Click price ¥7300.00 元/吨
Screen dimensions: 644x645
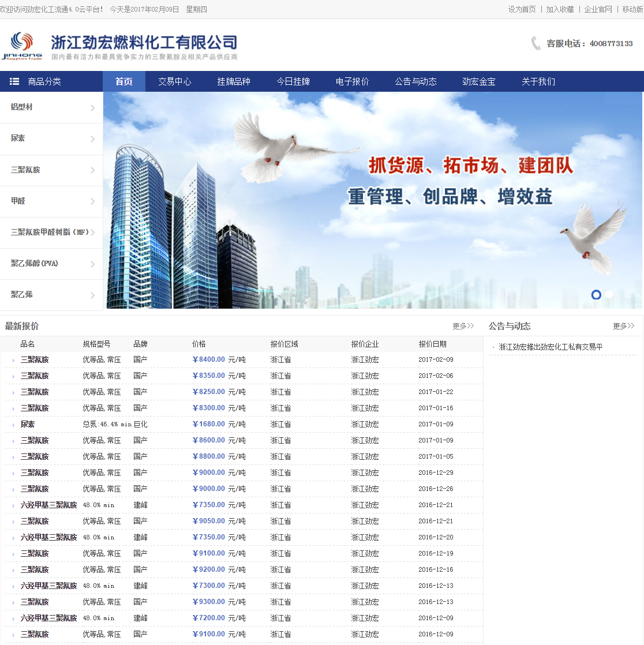[x=219, y=586]
